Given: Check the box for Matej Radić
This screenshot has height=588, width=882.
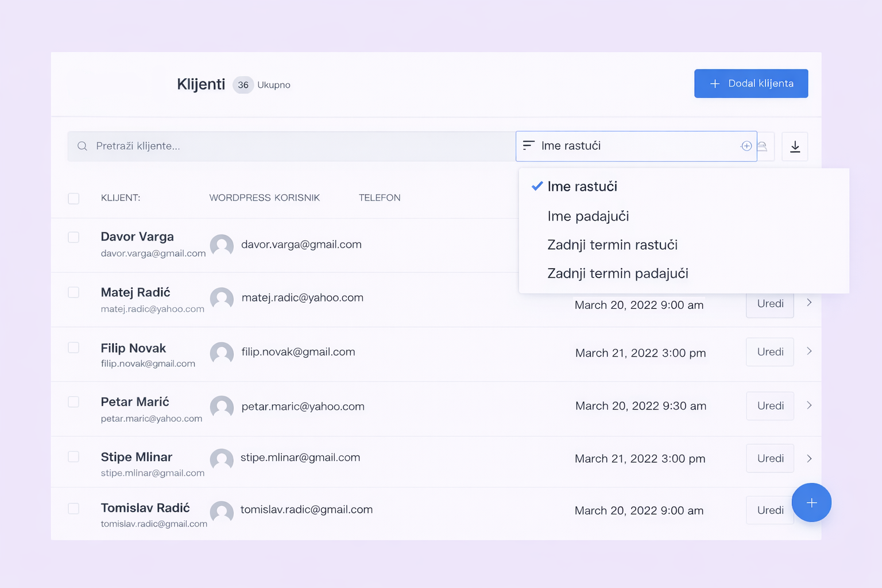Looking at the screenshot, I should point(73,292).
